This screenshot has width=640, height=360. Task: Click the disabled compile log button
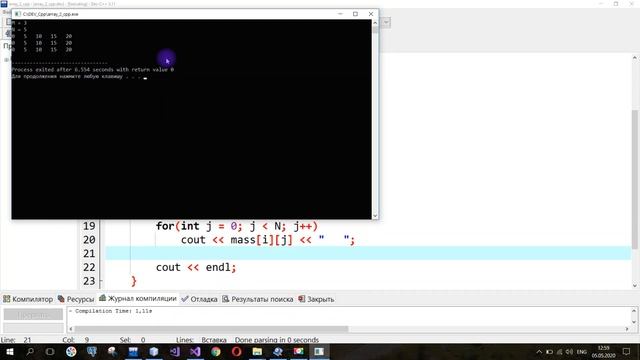pyautogui.click(x=33, y=314)
